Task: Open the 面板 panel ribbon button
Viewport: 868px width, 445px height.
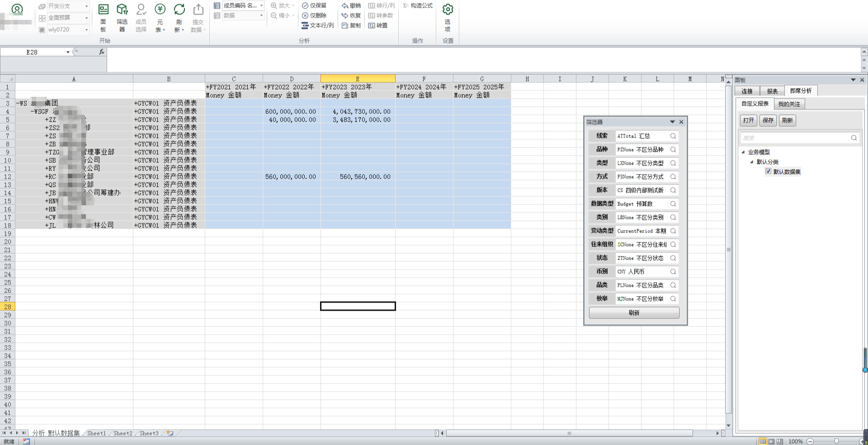Action: click(x=103, y=18)
